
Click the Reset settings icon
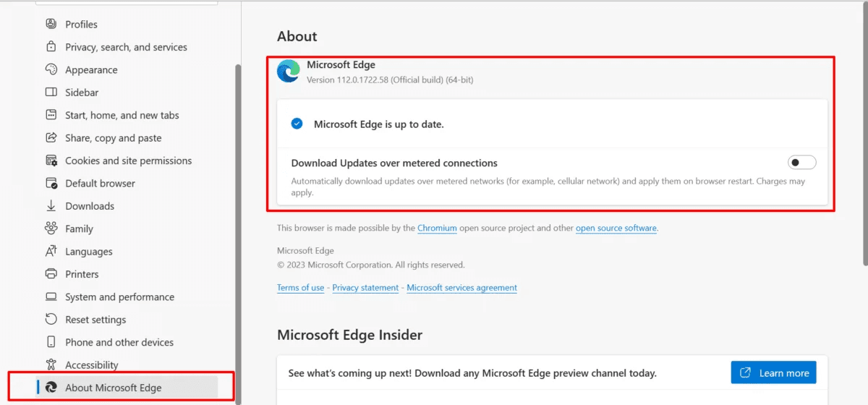[x=51, y=319]
